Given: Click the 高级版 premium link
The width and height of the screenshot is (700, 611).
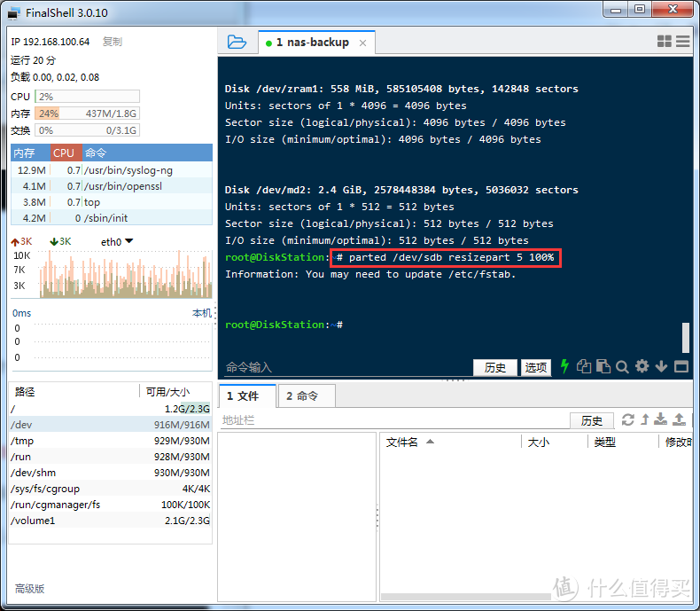Looking at the screenshot, I should click(x=29, y=589).
